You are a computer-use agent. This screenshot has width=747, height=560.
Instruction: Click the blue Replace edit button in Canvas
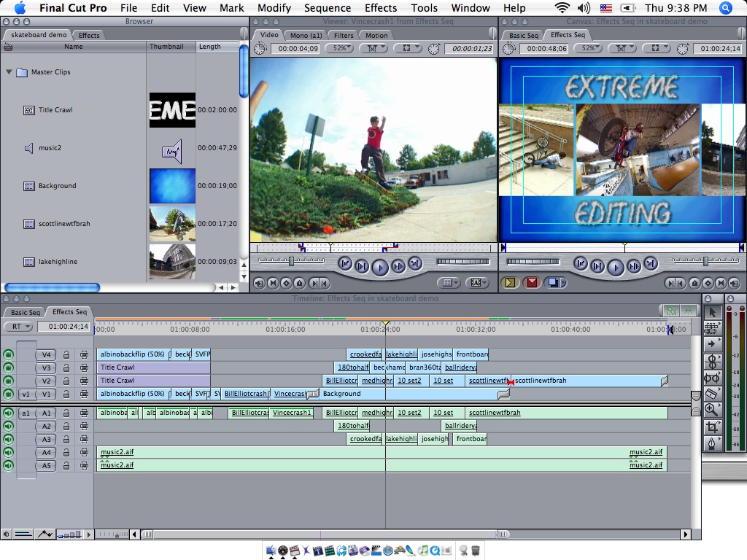click(x=554, y=283)
